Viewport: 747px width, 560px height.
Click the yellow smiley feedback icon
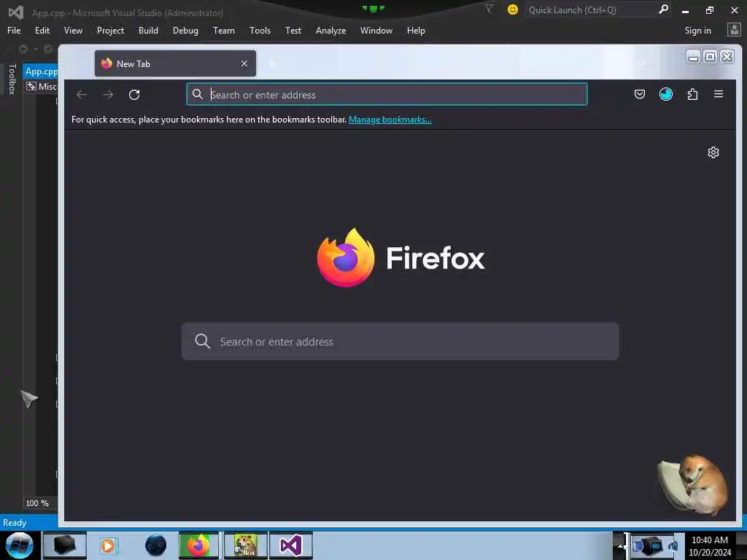click(513, 9)
